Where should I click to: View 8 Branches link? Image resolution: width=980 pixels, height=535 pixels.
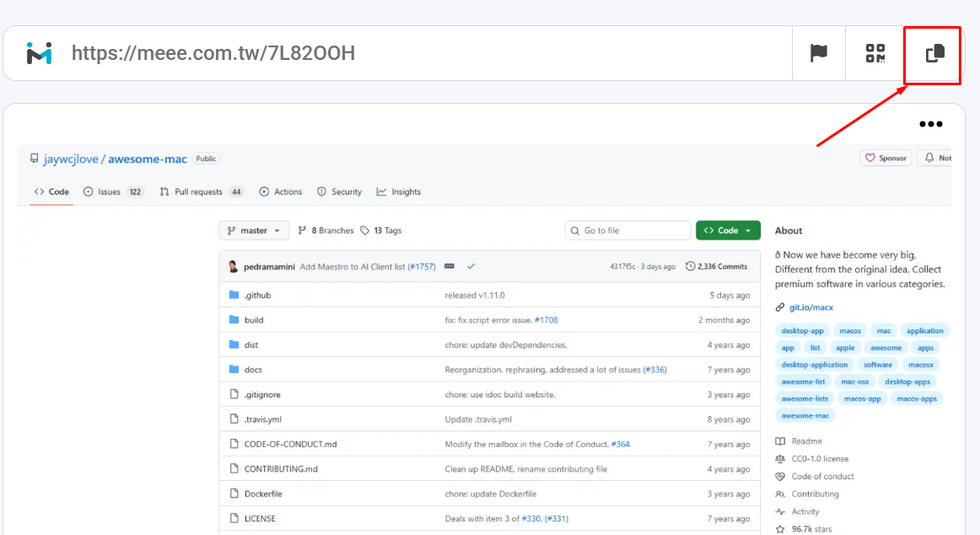pos(326,230)
